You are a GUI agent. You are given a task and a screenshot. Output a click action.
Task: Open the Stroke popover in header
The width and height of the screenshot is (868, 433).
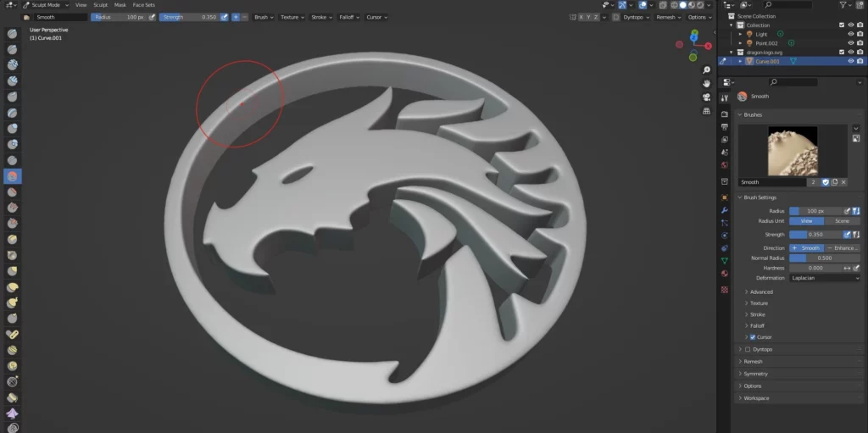click(x=321, y=17)
